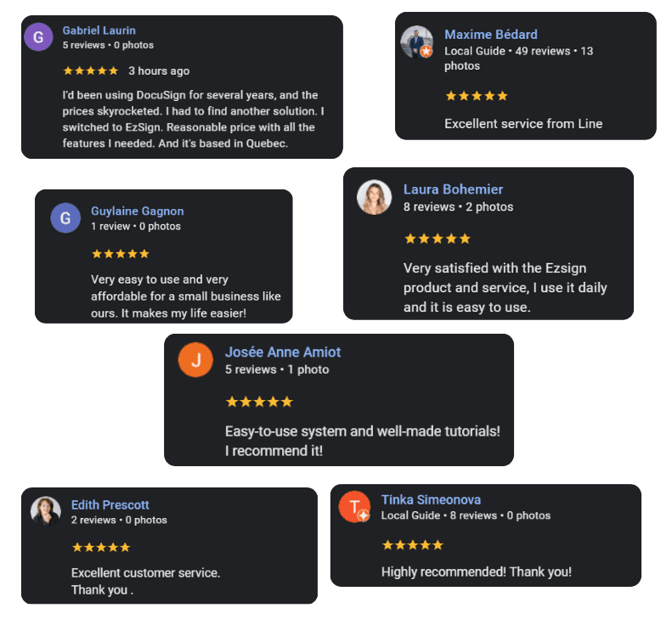Click Edith Prescott's profile photo
This screenshot has height=625, width=672.
[46, 511]
